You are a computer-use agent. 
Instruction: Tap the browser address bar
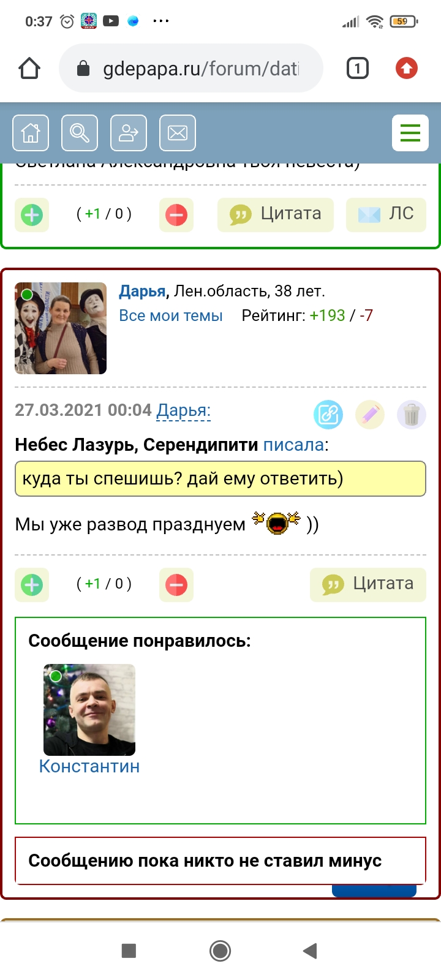(x=191, y=69)
